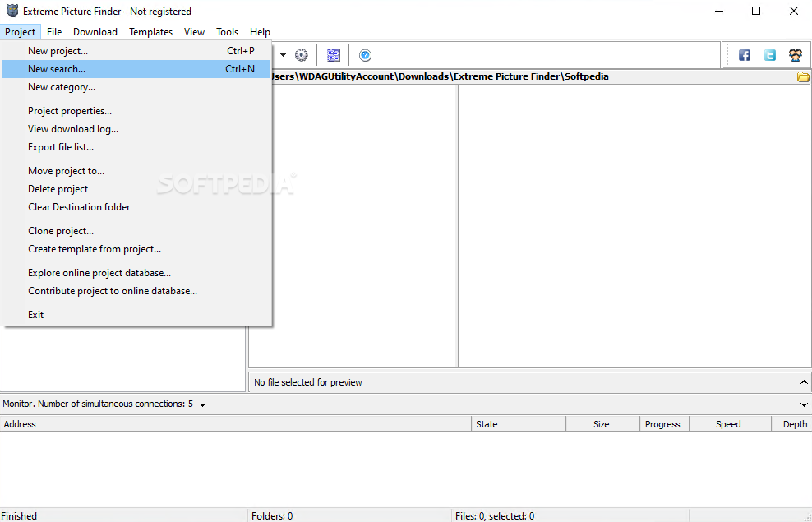Expand the file preview panel chevron
This screenshot has width=812, height=522.
[x=804, y=382]
